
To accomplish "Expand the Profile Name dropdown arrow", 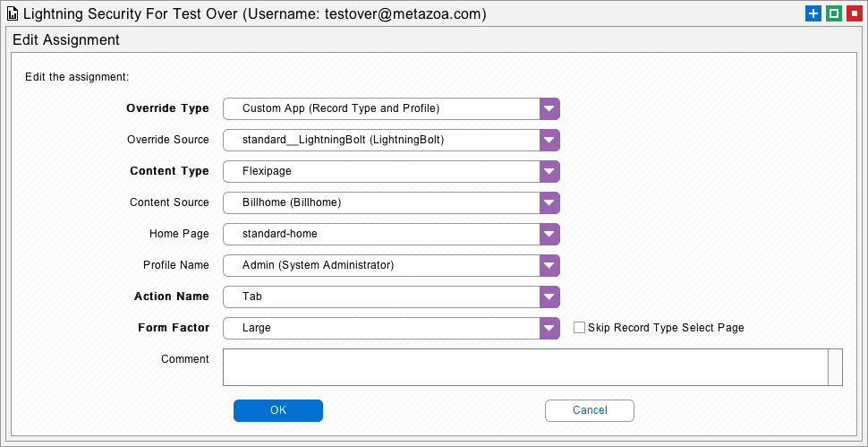I will pos(549,265).
